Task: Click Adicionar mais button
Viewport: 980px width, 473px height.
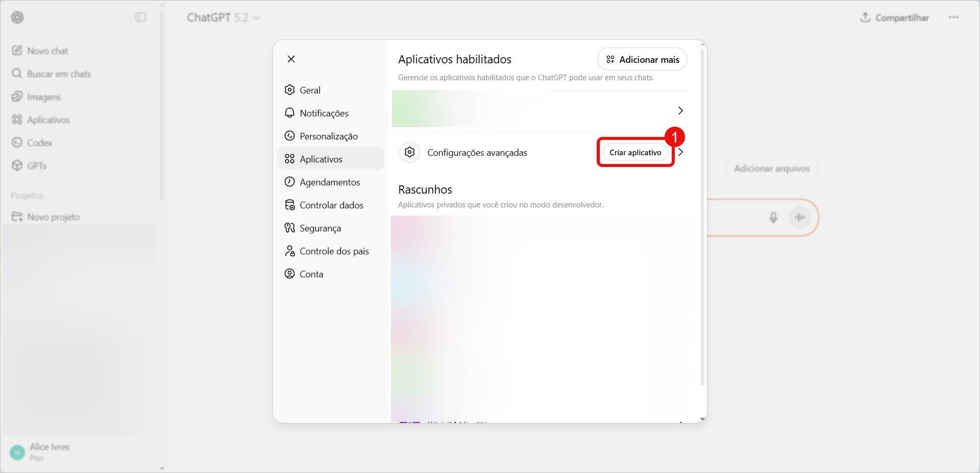Action: (x=642, y=60)
